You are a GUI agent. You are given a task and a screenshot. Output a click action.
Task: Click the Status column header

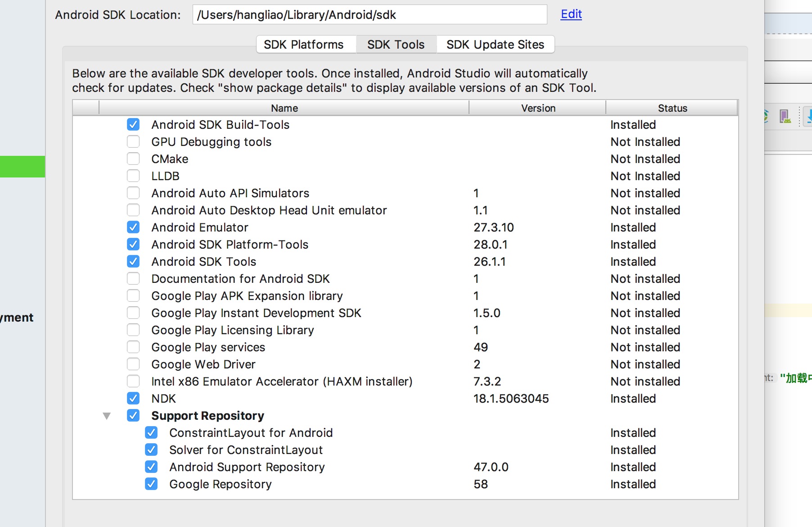(672, 108)
